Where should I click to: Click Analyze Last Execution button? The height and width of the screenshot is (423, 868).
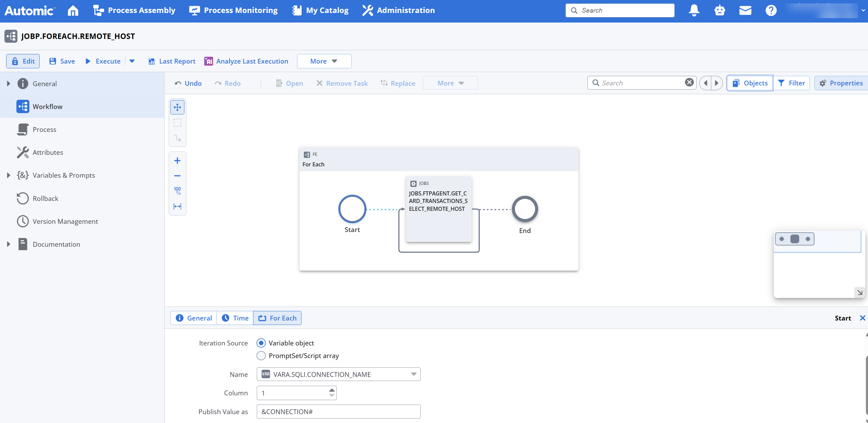[246, 61]
